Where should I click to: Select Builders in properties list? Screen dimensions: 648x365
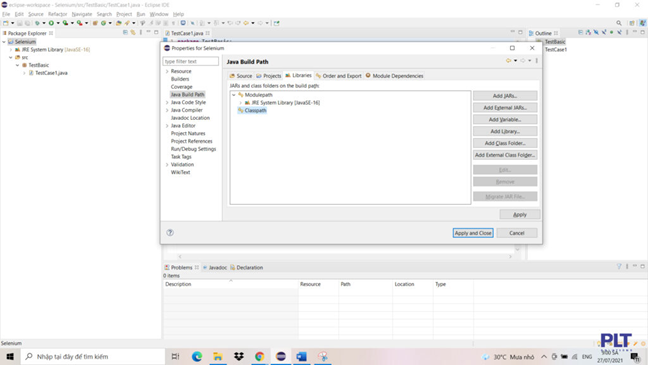[x=180, y=79]
